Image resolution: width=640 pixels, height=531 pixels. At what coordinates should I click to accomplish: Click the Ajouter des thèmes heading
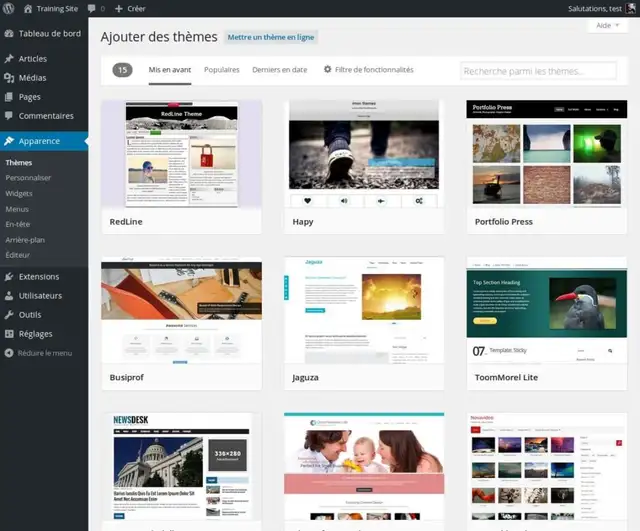[159, 37]
